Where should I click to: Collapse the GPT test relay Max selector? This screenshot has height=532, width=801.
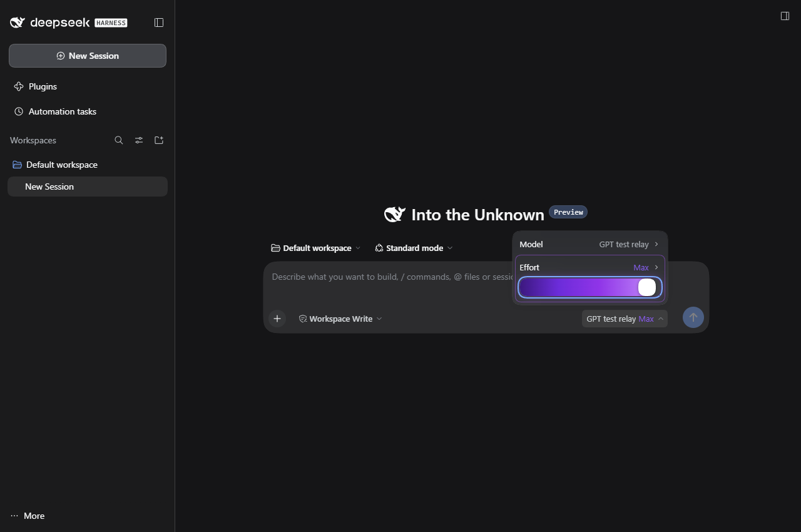click(x=625, y=319)
